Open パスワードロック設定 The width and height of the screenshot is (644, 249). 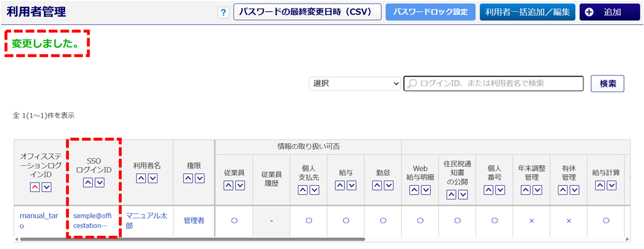(430, 12)
